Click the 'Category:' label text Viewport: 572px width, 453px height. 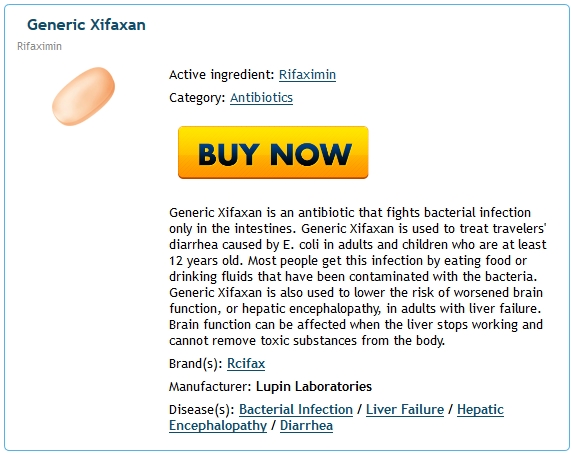(197, 98)
